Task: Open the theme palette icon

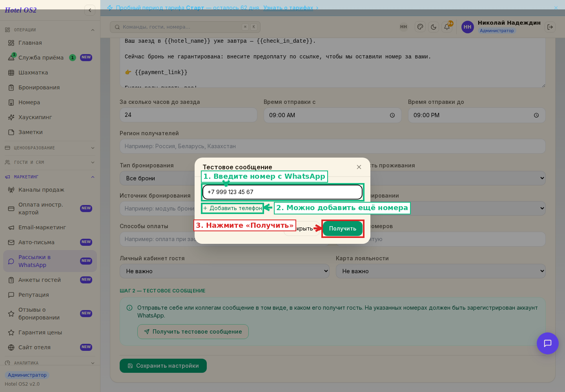Action: point(420,27)
